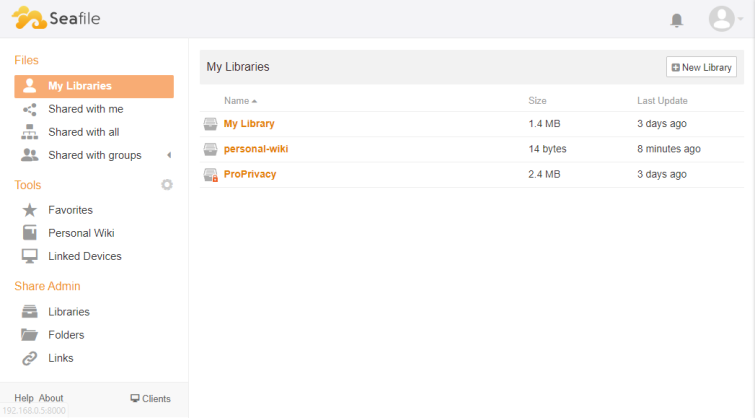The height and width of the screenshot is (418, 755).
Task: Click the Tools settings gear icon
Action: click(x=167, y=184)
